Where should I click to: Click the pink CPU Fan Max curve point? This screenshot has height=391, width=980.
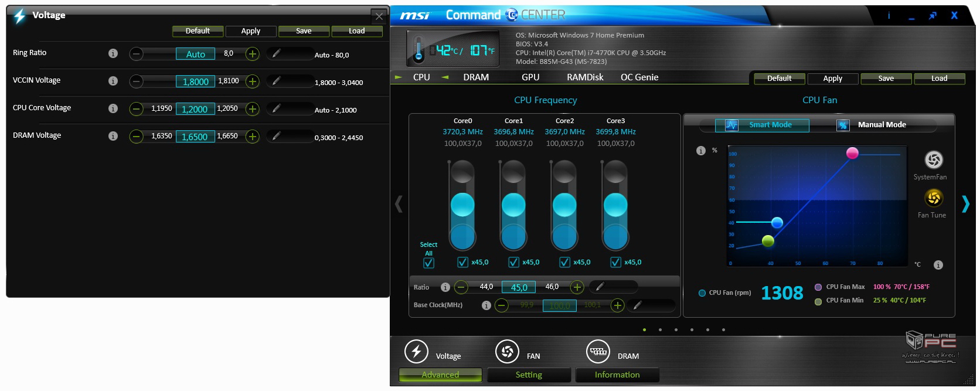click(x=852, y=153)
